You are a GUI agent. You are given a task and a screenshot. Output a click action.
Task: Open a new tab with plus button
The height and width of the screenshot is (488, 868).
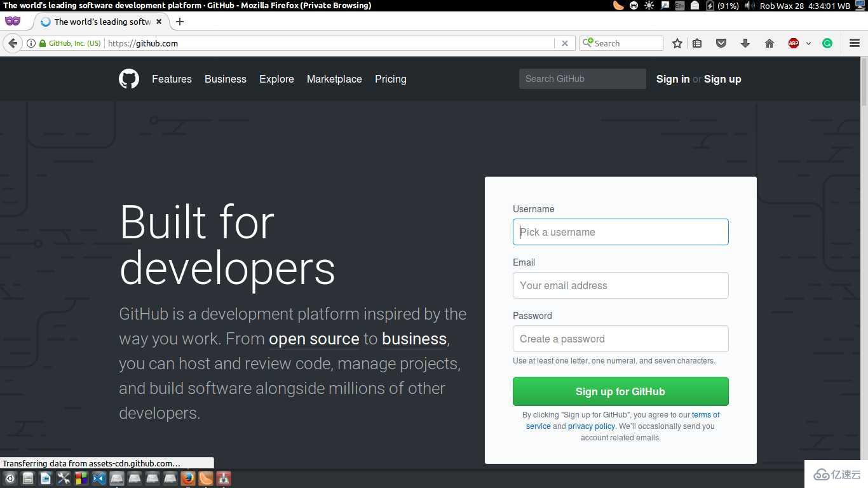[180, 22]
